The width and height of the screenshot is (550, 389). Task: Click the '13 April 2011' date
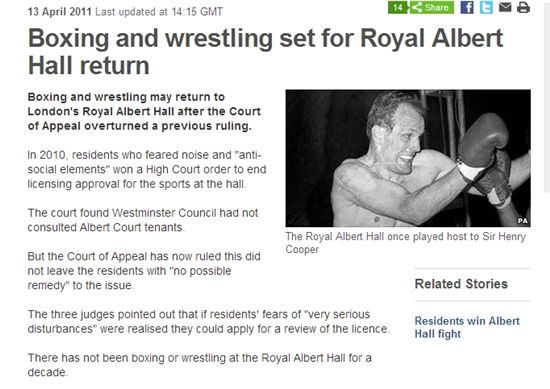pyautogui.click(x=59, y=12)
